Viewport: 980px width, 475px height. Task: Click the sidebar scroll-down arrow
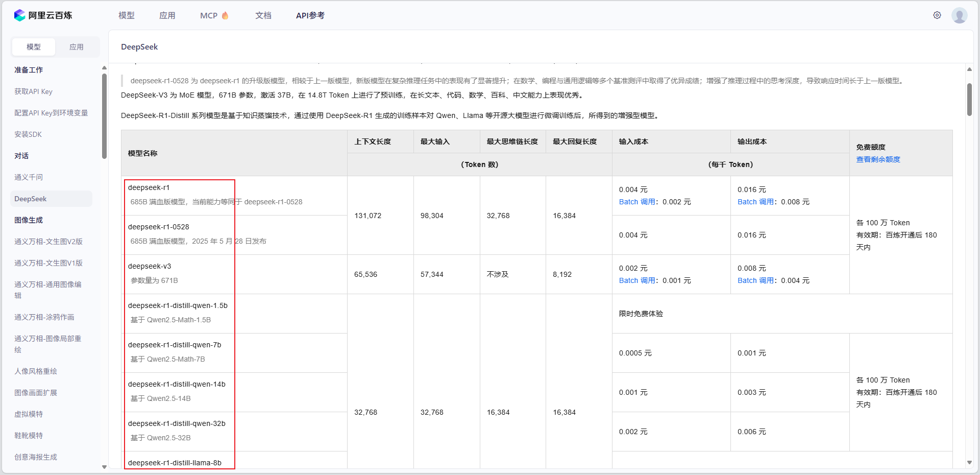tap(104, 467)
